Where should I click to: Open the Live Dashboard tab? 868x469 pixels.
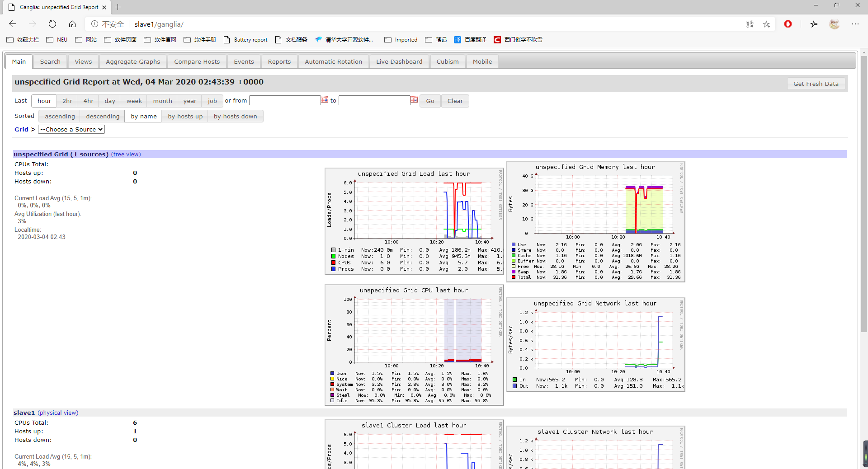399,61
